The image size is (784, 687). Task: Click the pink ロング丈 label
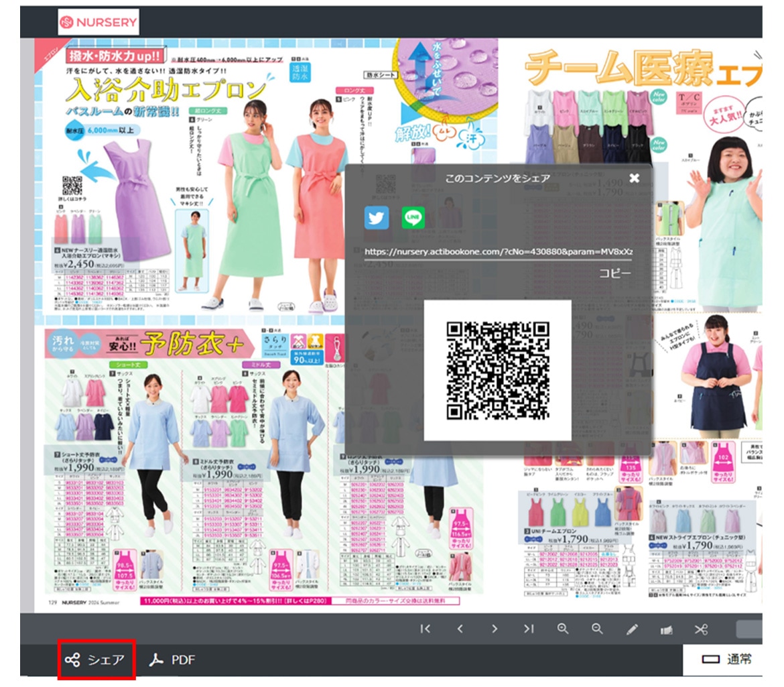(x=354, y=90)
